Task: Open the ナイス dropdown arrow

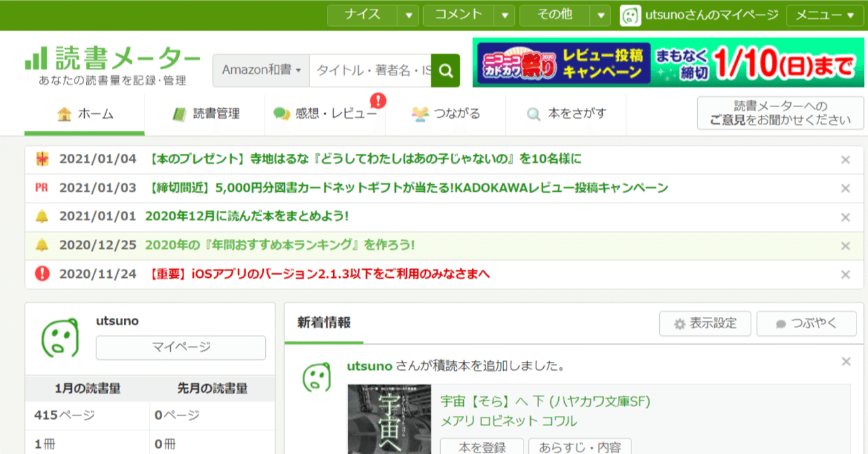Action: click(x=408, y=14)
